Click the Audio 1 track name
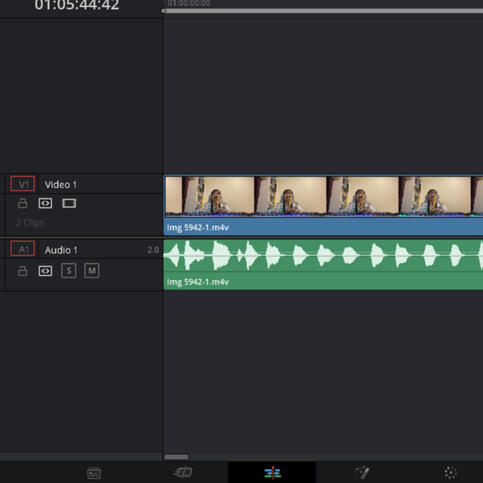The height and width of the screenshot is (483, 483). point(61,250)
